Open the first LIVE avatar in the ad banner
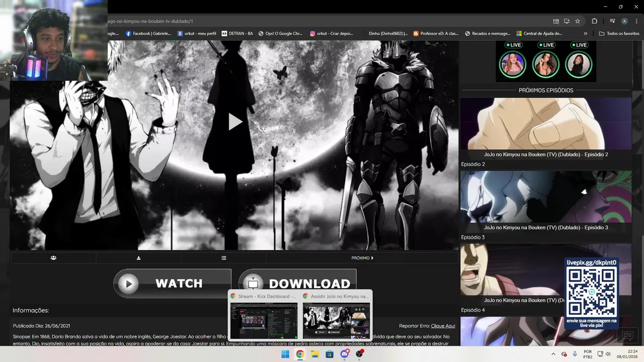The height and width of the screenshot is (362, 644). 512,64
